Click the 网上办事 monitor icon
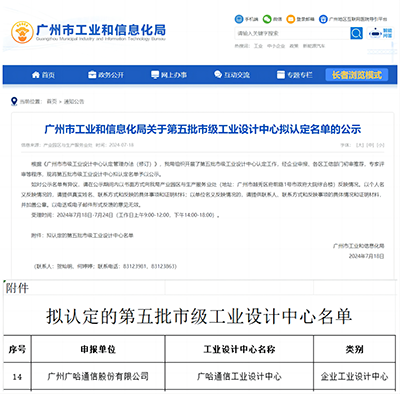The image size is (400, 394). pyautogui.click(x=155, y=75)
